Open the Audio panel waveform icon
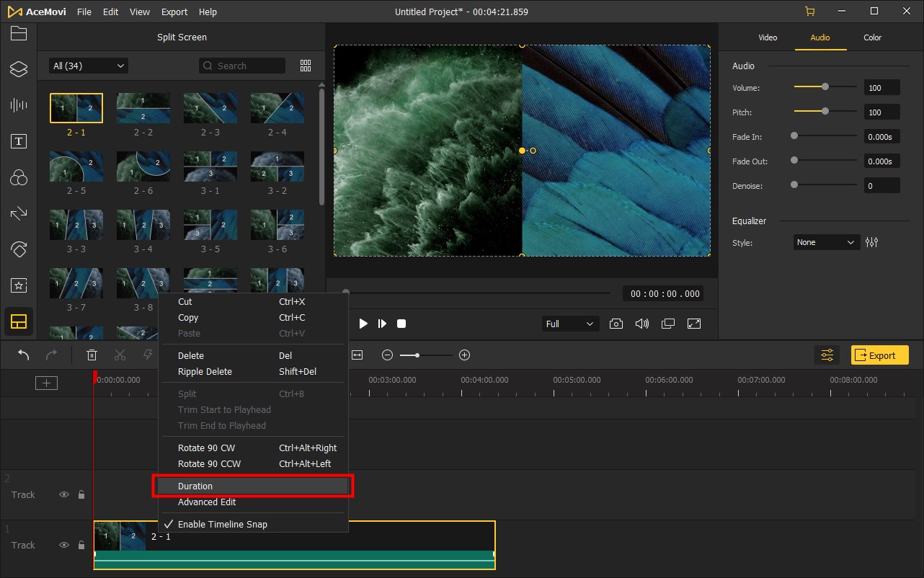Screen dimensions: 924x578 click(x=19, y=105)
